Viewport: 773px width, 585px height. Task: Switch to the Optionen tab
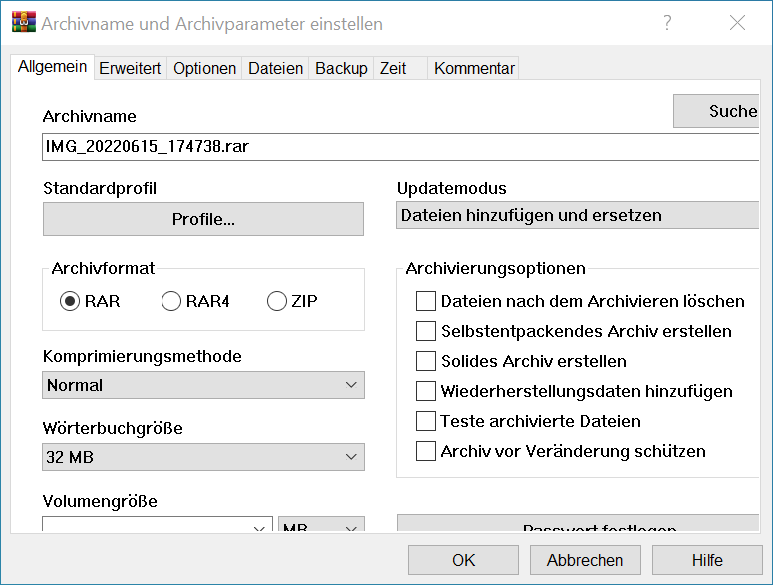[205, 68]
